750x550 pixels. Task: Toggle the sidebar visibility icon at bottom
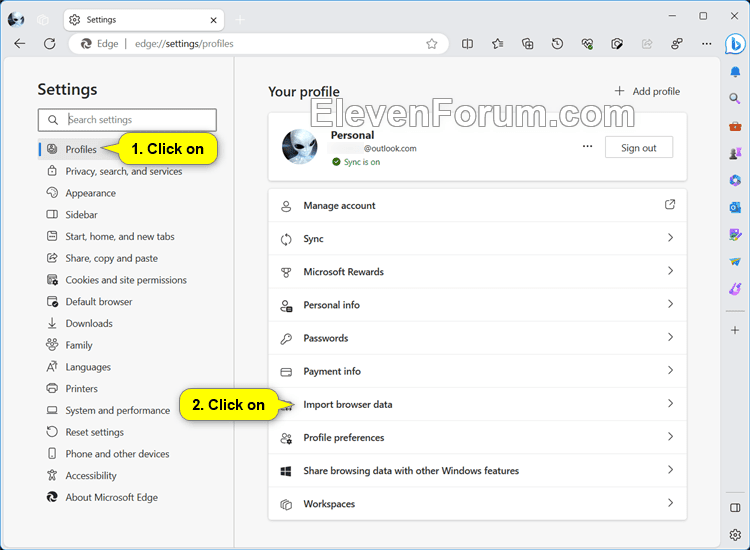[x=735, y=508]
